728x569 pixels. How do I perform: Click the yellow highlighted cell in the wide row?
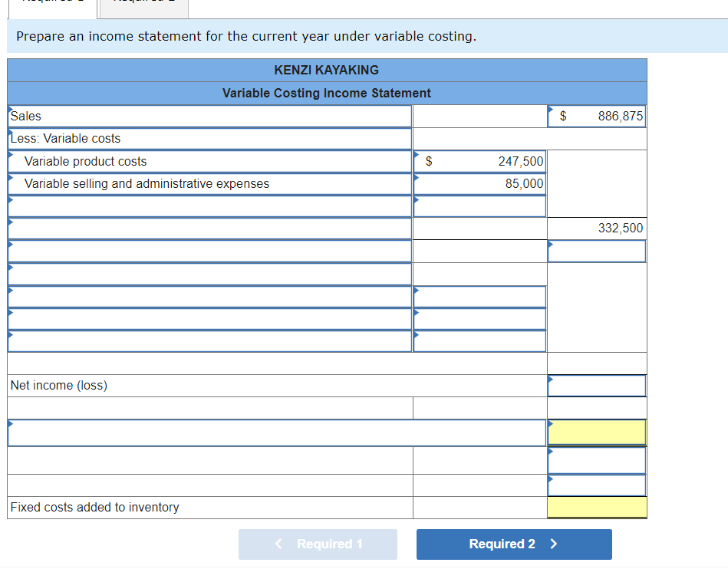click(x=597, y=432)
